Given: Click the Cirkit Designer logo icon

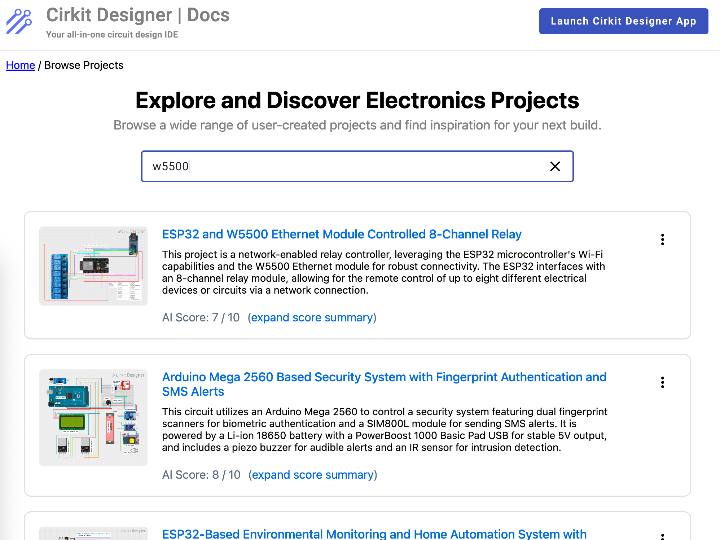Looking at the screenshot, I should point(19,22).
